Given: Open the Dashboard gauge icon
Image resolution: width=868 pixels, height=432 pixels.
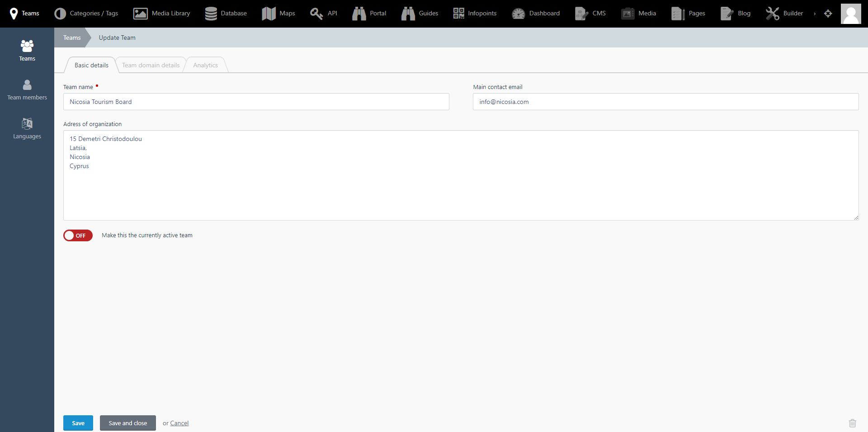Looking at the screenshot, I should pyautogui.click(x=518, y=14).
